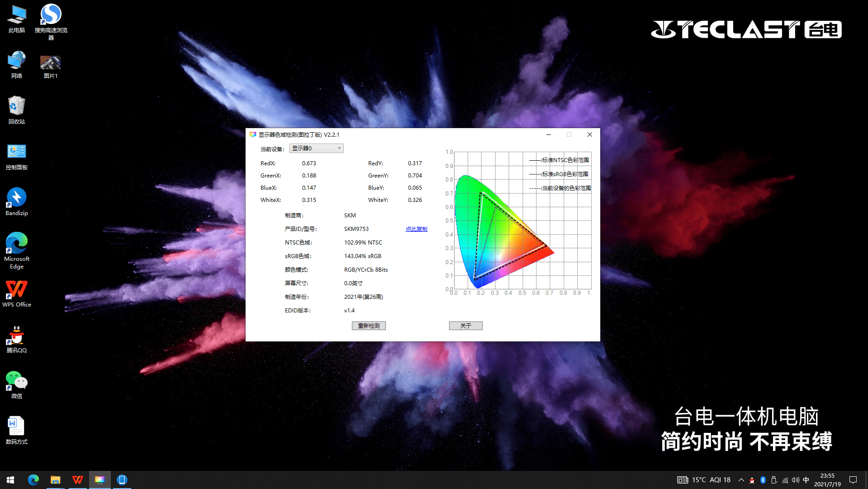Click the 0.0英寸 screen size value
868x489 pixels.
[353, 283]
